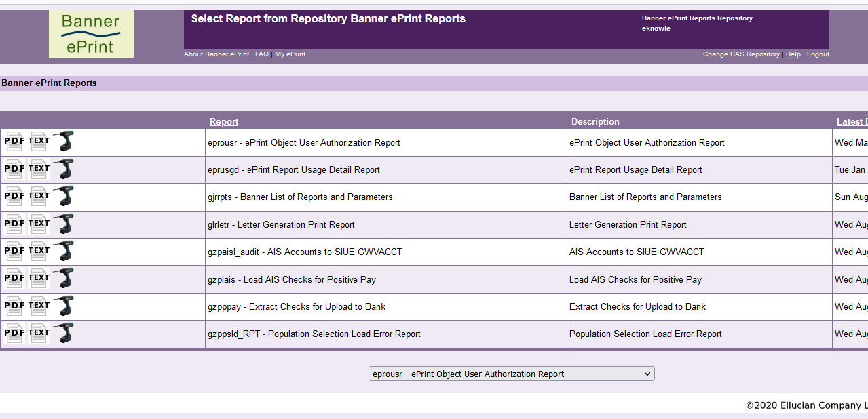Sort table by Report column header
868x419 pixels.
(x=224, y=122)
